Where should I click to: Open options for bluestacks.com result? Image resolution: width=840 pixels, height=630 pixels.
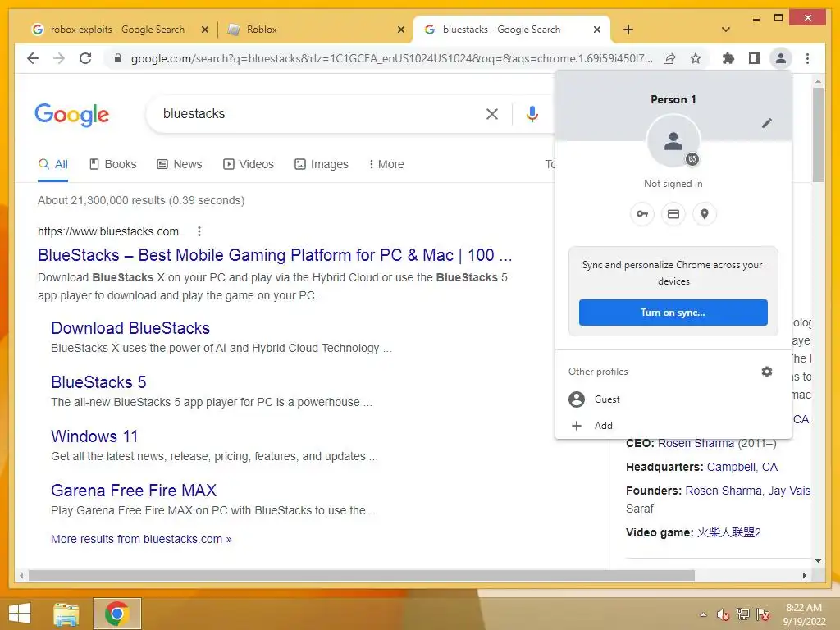coord(199,231)
